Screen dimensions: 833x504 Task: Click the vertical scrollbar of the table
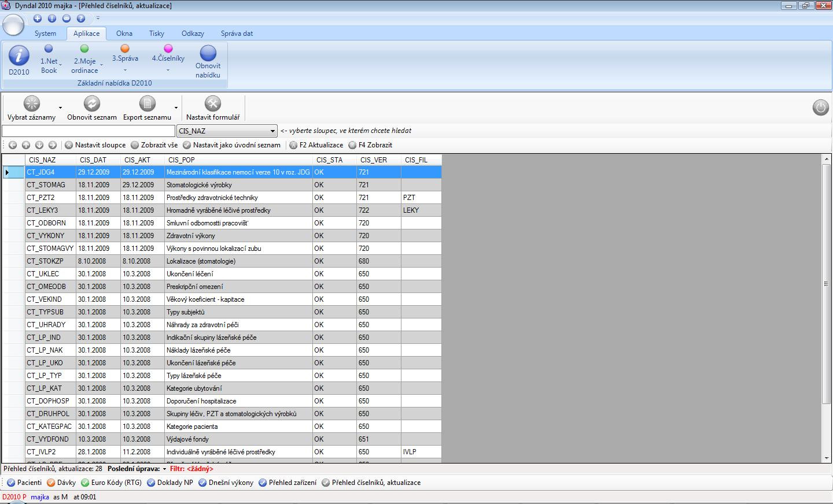pyautogui.click(x=825, y=283)
